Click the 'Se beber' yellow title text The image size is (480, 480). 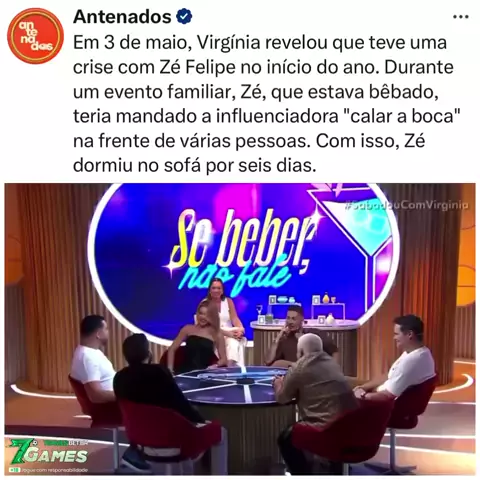click(x=242, y=241)
